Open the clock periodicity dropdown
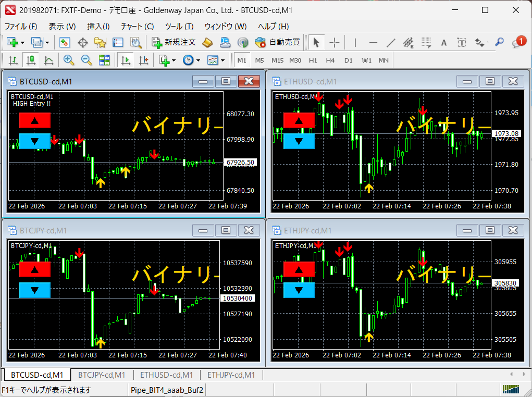Image resolution: width=532 pixels, height=397 pixels. point(191,60)
